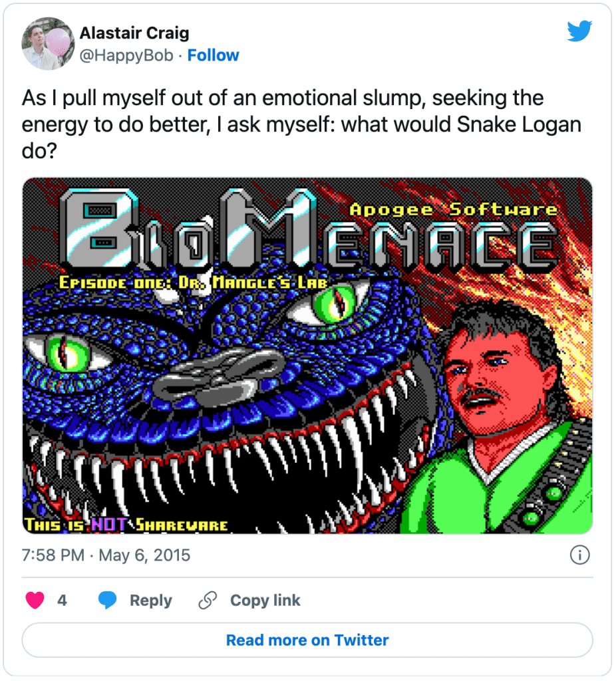Click the 'Apogee Software' text in image
Viewport: 616px width, 681px height.
point(454,209)
